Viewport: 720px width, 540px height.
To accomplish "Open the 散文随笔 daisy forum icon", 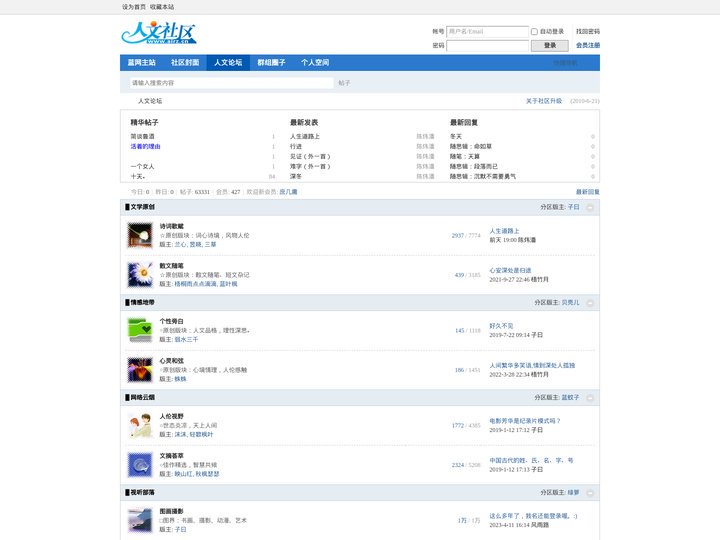I will tap(140, 275).
